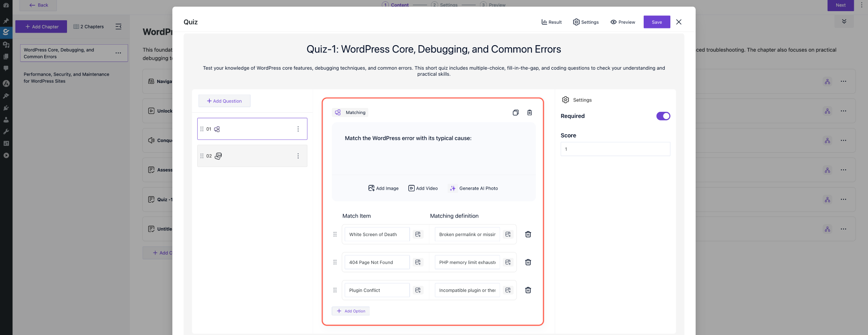Open options menu for question 02
The height and width of the screenshot is (335, 868).
pyautogui.click(x=298, y=156)
